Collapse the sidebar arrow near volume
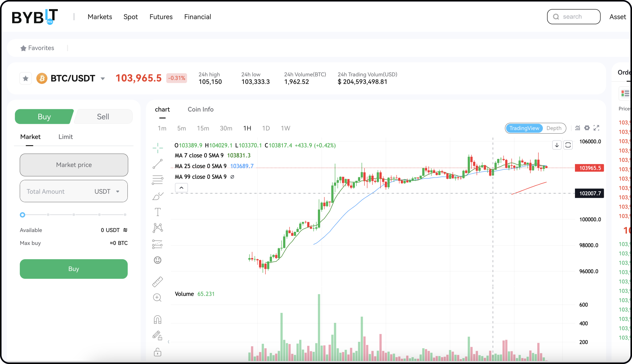The height and width of the screenshot is (364, 632). [x=169, y=342]
